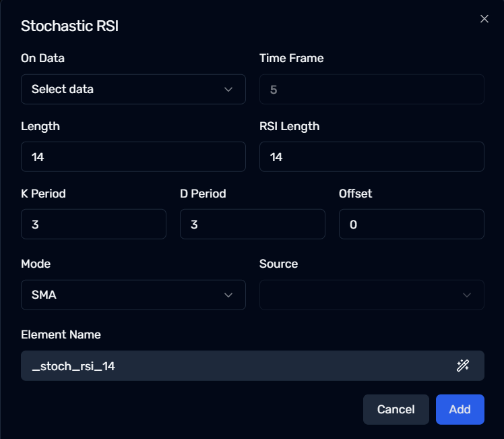This screenshot has width=504, height=439.
Task: Click the Element Name text field
Action: pyautogui.click(x=253, y=365)
